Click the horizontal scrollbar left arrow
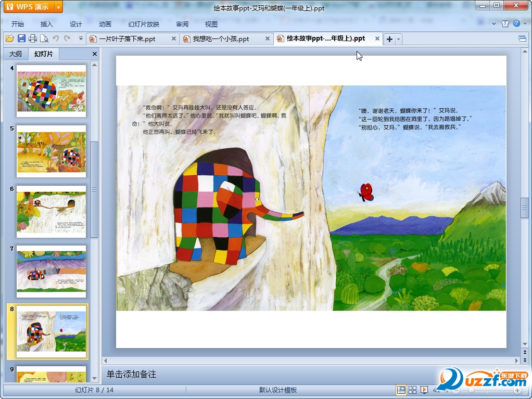The width and height of the screenshot is (532, 399). tap(106, 361)
